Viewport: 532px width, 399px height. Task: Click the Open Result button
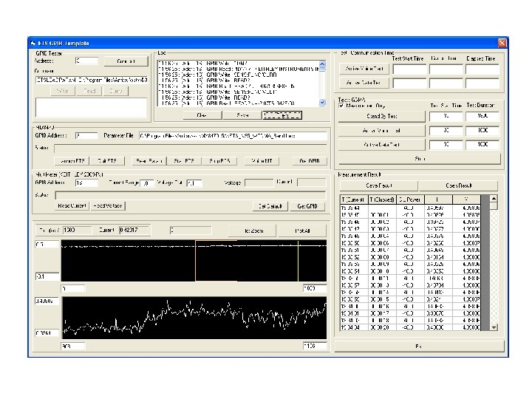pyautogui.click(x=460, y=185)
